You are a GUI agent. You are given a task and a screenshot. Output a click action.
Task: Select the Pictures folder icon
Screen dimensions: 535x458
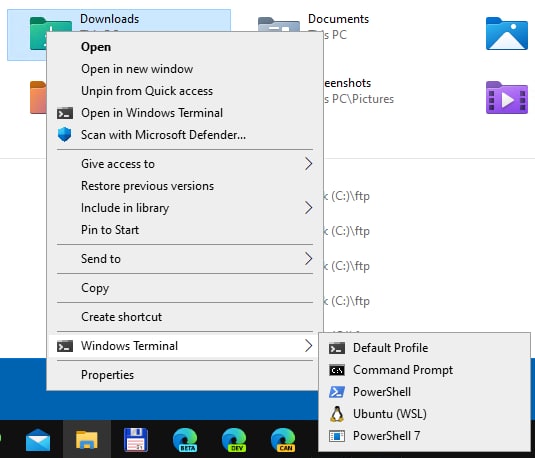pyautogui.click(x=507, y=33)
